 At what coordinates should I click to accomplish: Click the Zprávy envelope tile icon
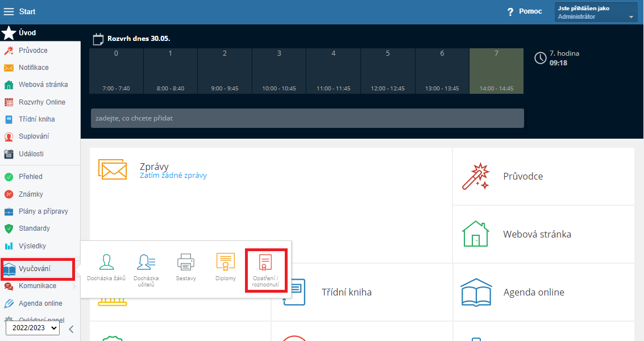113,169
